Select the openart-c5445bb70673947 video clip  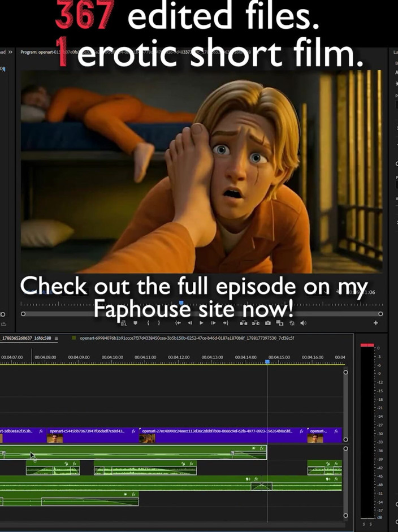tap(92, 435)
